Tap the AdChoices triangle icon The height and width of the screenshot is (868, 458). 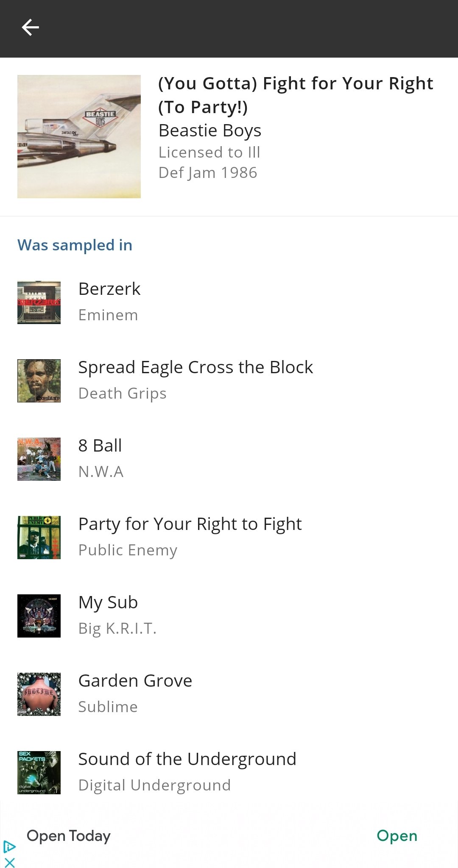click(x=9, y=847)
